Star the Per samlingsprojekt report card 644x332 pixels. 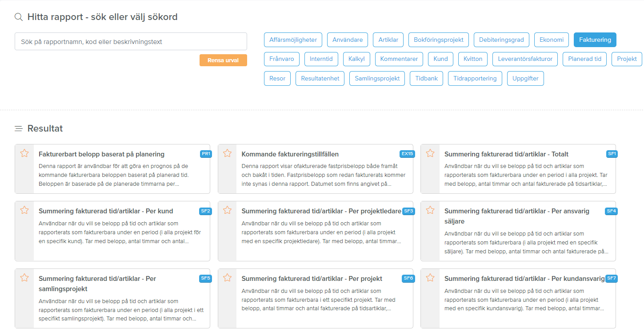(24, 278)
